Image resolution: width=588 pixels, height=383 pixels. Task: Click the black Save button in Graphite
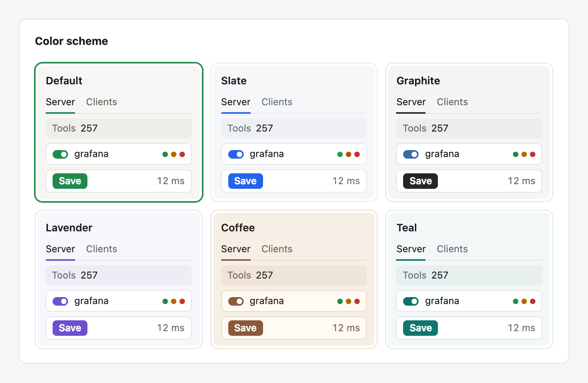tap(420, 181)
